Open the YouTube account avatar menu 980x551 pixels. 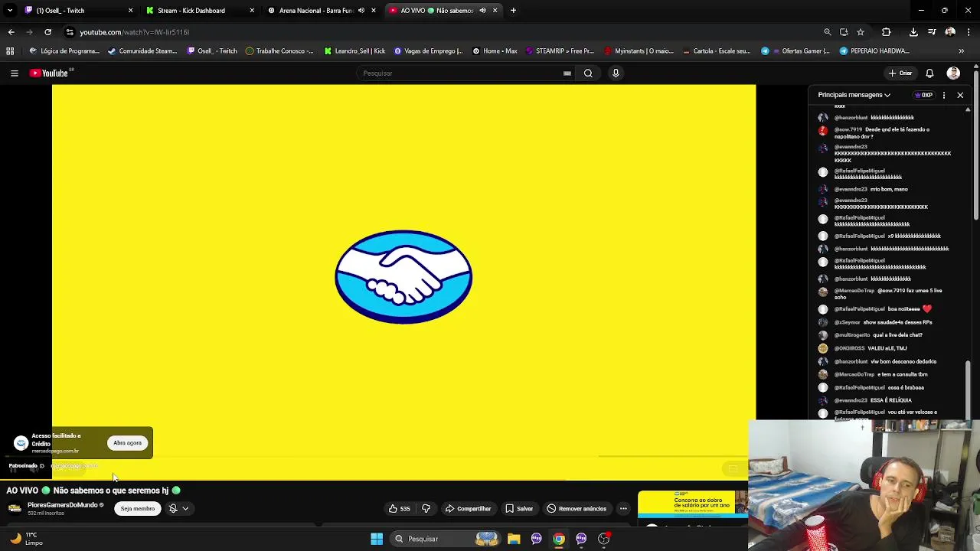(x=953, y=73)
